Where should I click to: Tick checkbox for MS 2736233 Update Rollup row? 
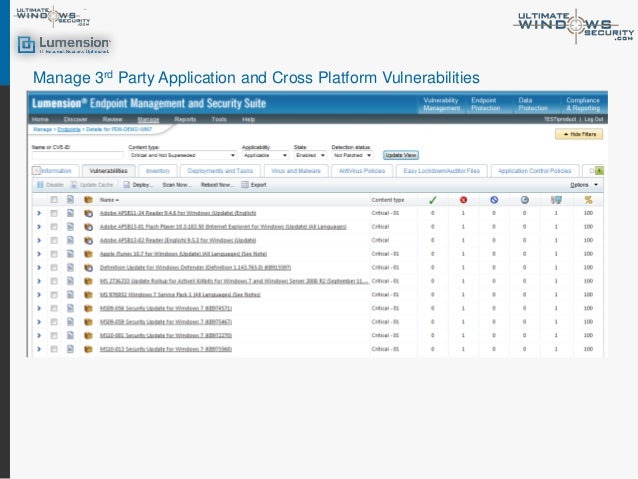(54, 281)
